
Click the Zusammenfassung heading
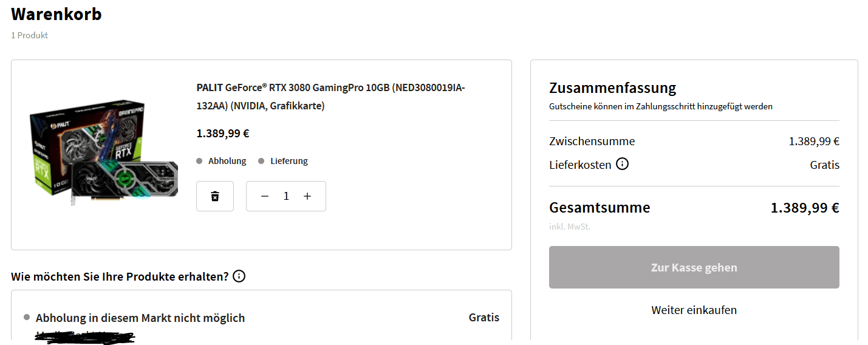[x=612, y=88]
